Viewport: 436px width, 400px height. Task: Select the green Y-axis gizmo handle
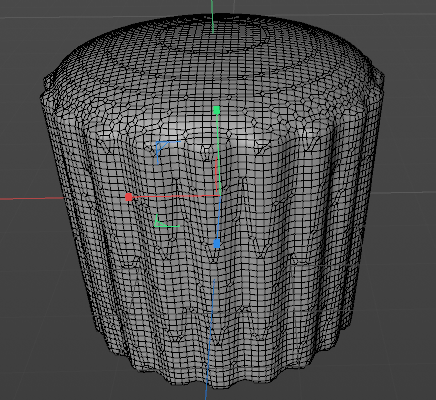pyautogui.click(x=216, y=110)
